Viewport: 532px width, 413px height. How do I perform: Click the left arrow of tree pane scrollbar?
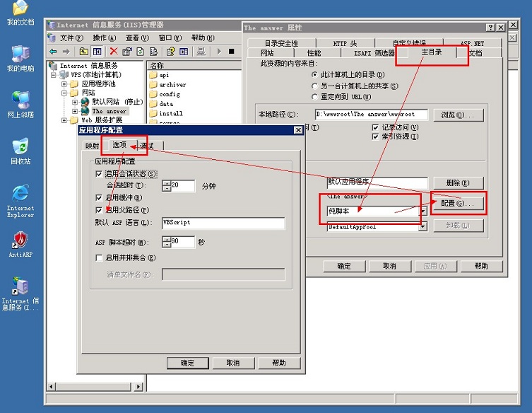52,387
